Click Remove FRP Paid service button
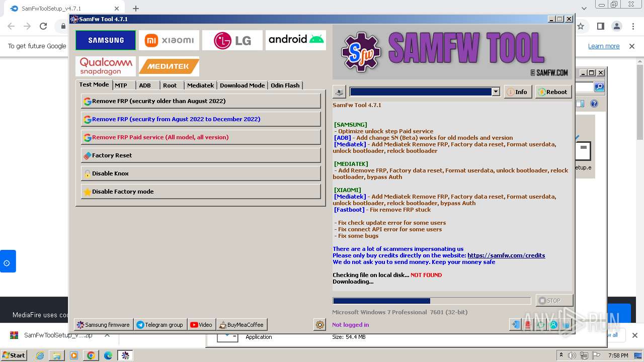The height and width of the screenshot is (362, 644). pyautogui.click(x=201, y=137)
